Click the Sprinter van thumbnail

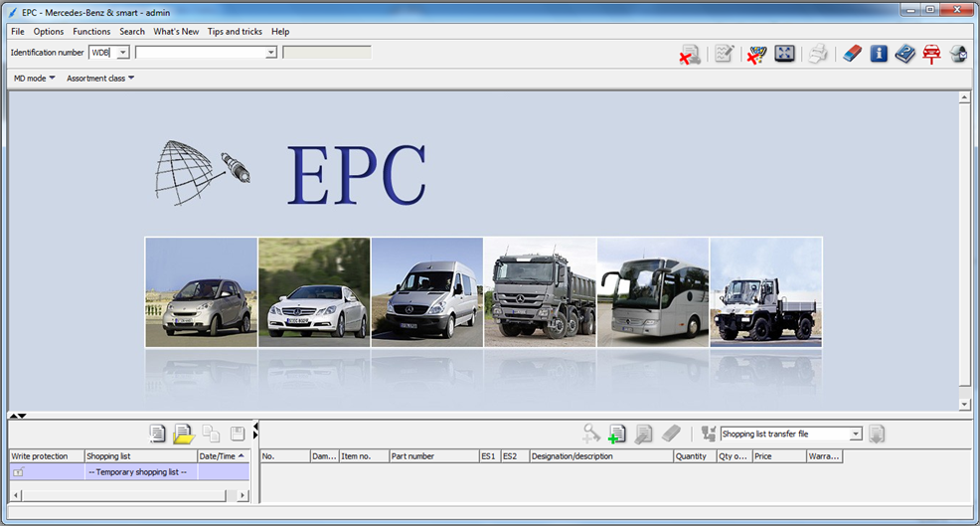pyautogui.click(x=427, y=292)
